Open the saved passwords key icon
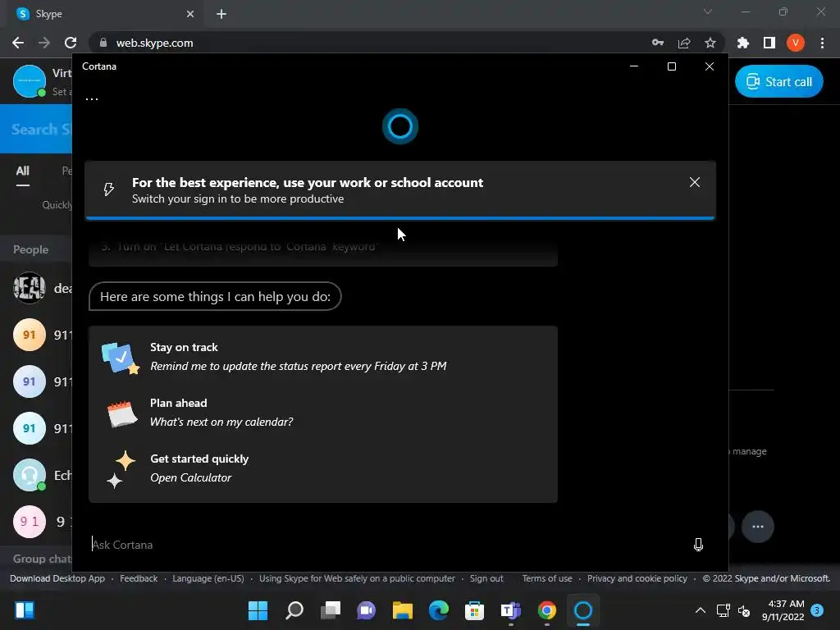This screenshot has width=840, height=630. 658,43
